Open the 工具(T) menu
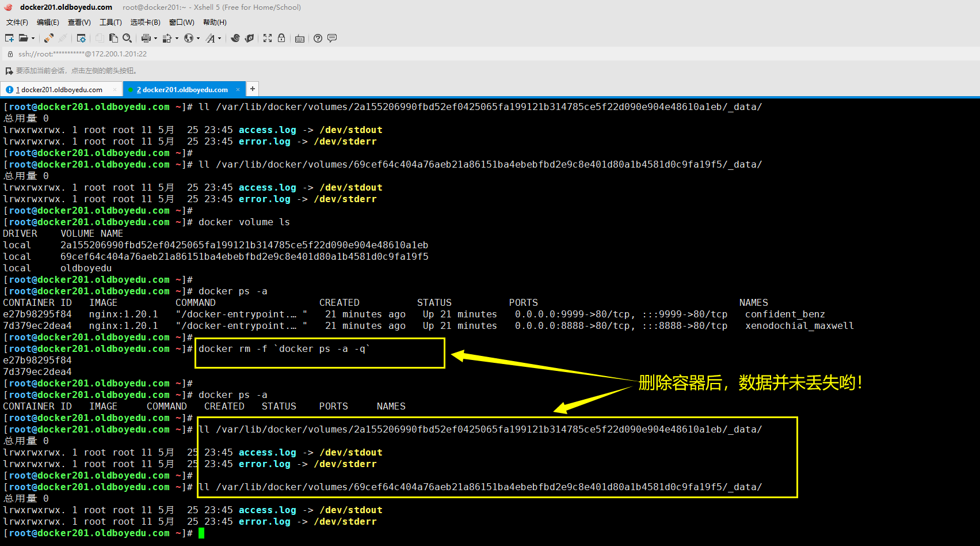The height and width of the screenshot is (546, 980). 110,22
